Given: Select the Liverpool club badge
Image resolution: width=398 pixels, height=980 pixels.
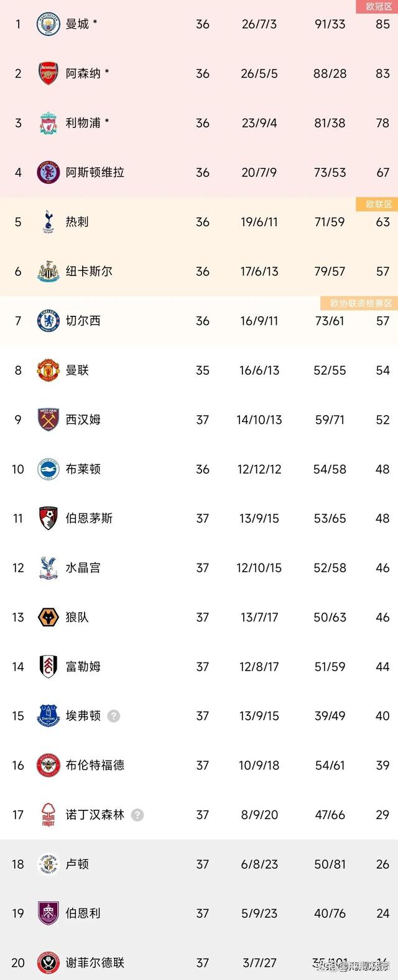Looking at the screenshot, I should (48, 123).
